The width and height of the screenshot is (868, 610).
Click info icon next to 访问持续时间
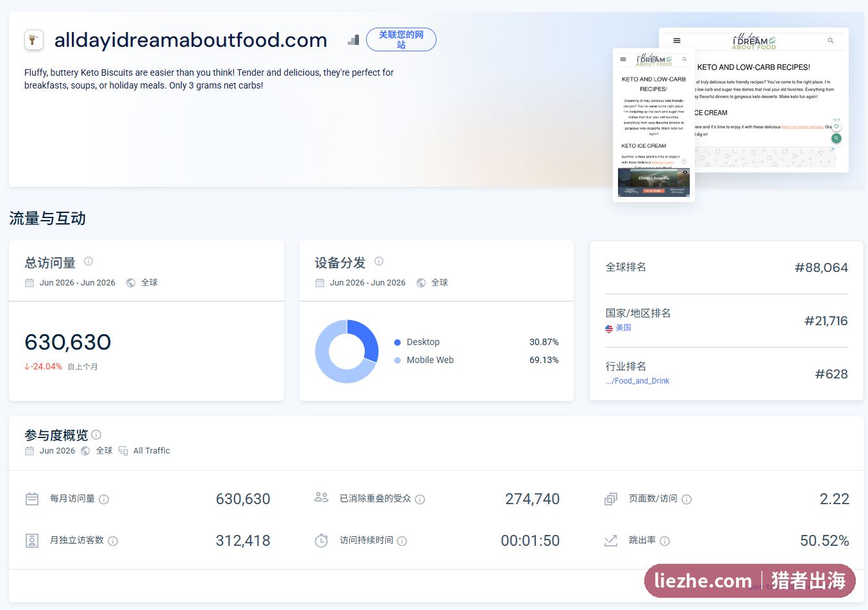pos(402,541)
